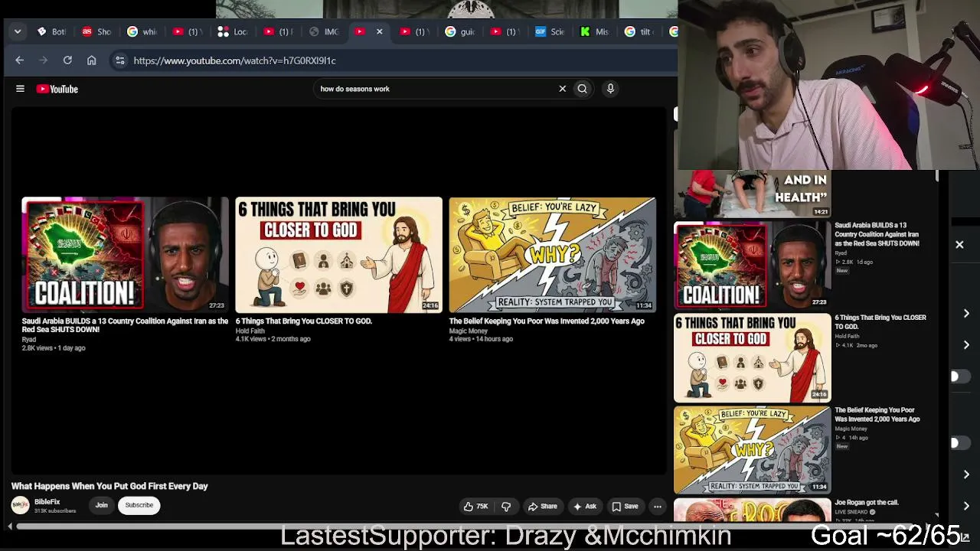Open the sidebar 'Closer to God' thumbnail
Image resolution: width=980 pixels, height=551 pixels.
coord(752,357)
